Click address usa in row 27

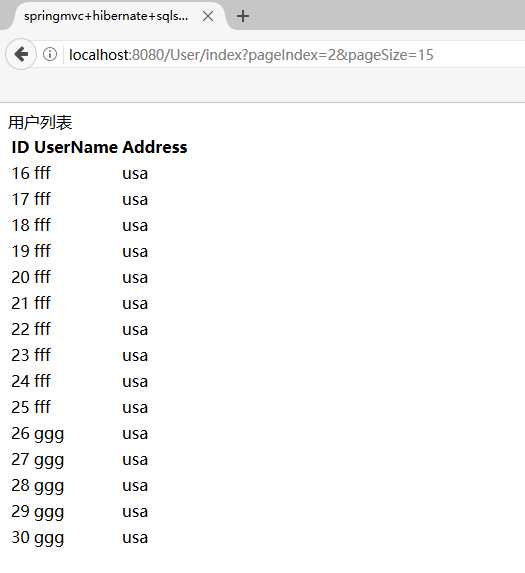click(135, 460)
